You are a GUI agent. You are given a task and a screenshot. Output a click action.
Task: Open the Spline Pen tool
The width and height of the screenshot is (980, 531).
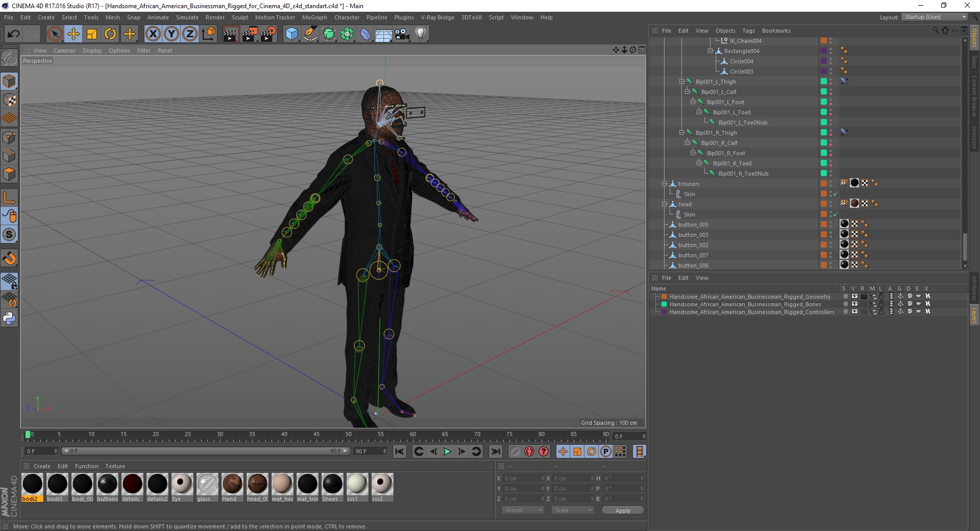coord(310,34)
